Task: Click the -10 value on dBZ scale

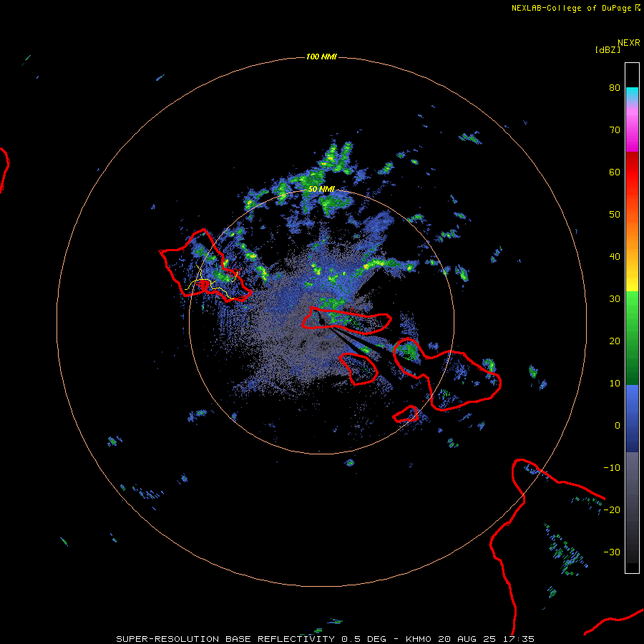Action: tap(612, 468)
